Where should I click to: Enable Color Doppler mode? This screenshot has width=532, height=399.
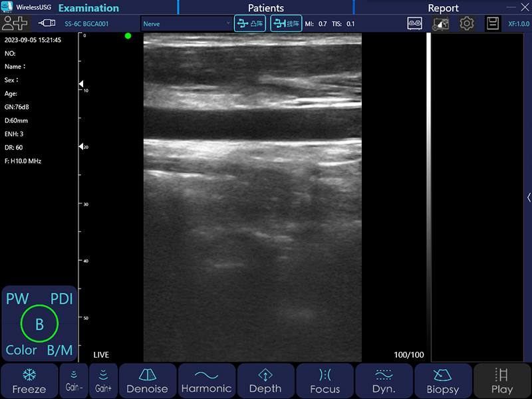tap(21, 350)
